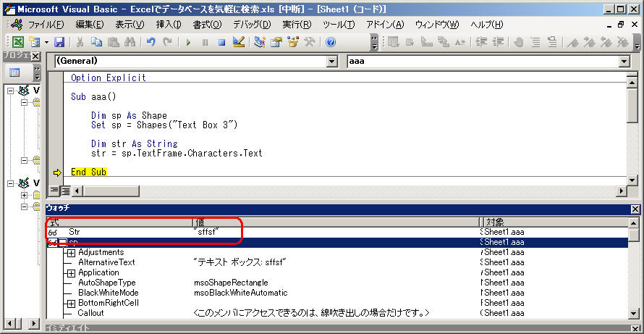Expand the Application property node
The height and width of the screenshot is (334, 644).
tap(71, 272)
